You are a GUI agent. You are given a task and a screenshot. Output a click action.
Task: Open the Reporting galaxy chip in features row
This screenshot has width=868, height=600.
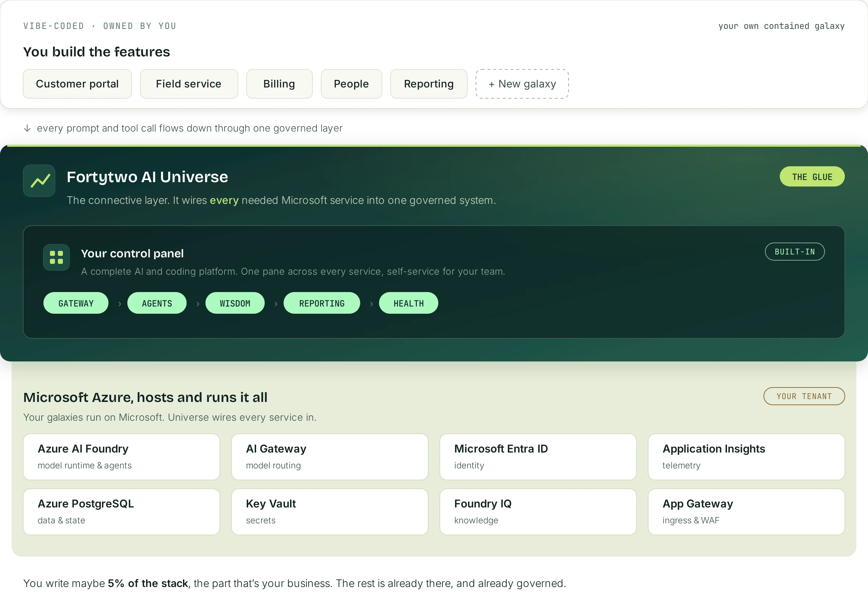coord(429,84)
